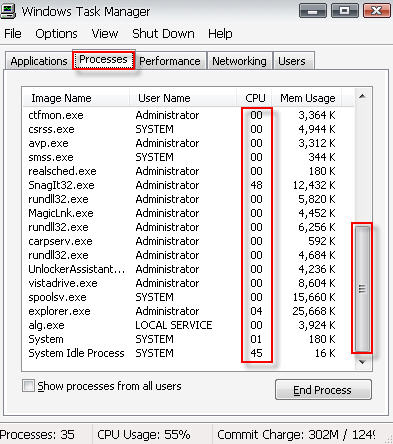Screen dimensions: 393x444
Task: Open the Help menu
Action: [220, 34]
